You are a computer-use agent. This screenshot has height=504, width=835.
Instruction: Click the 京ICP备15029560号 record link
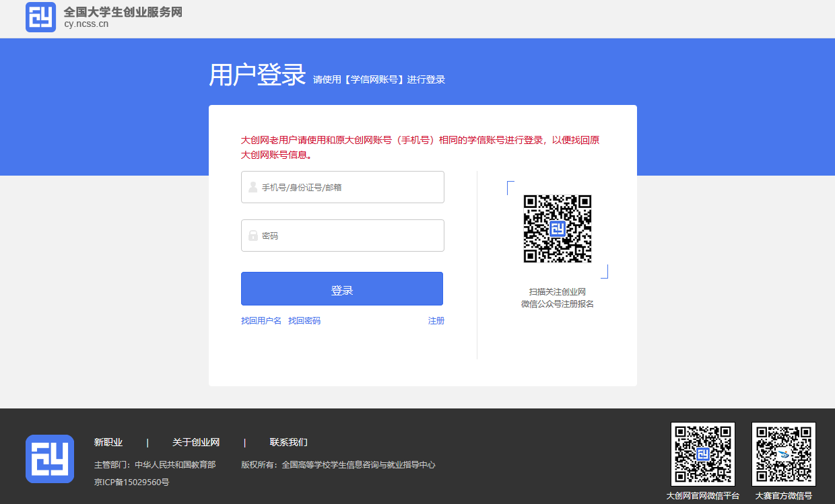[x=132, y=482]
